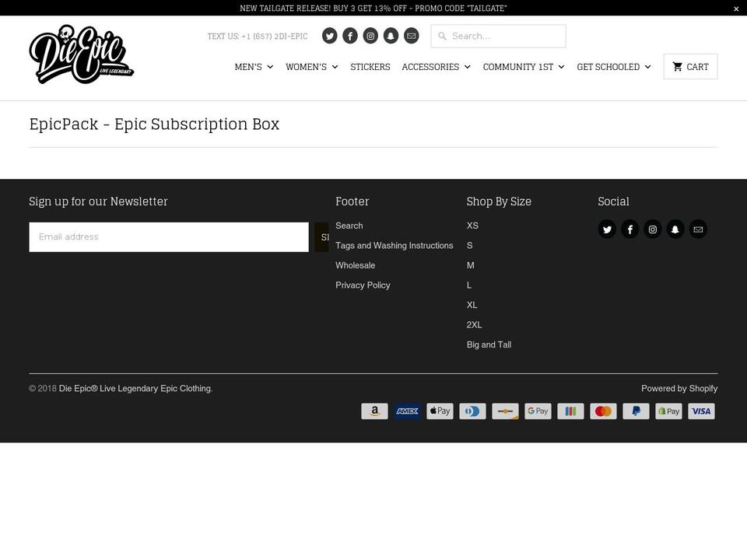The image size is (747, 560).
Task: Expand the WOMEN'S dropdown menu
Action: (312, 67)
